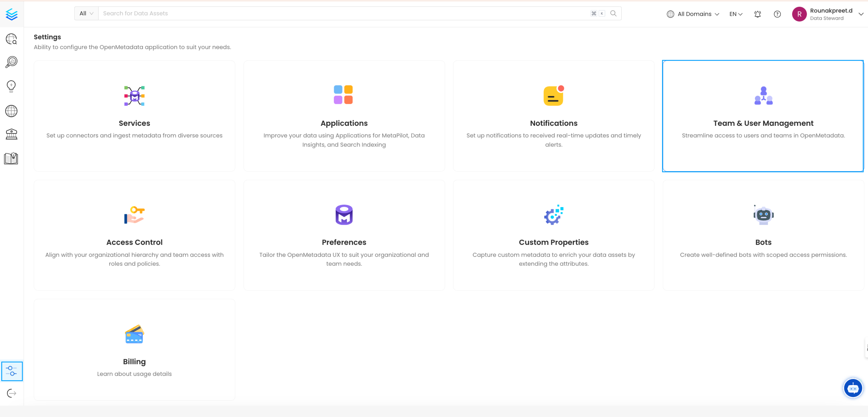
Task: Select the highlighted Settings sliders icon
Action: [12, 371]
